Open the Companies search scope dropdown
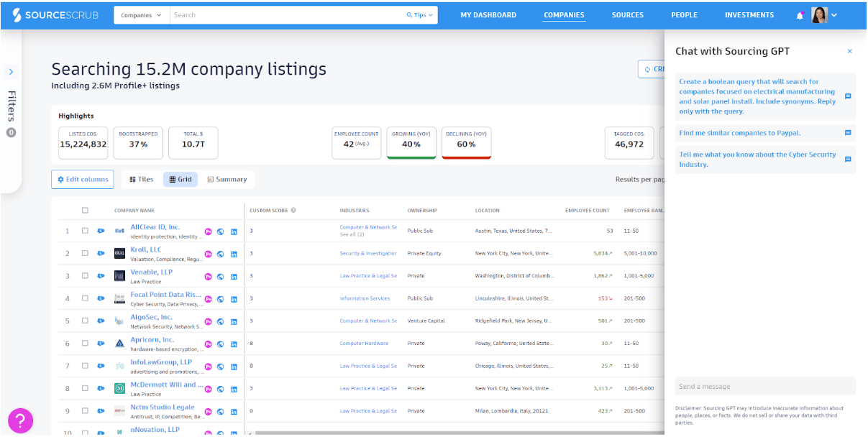Image resolution: width=868 pixels, height=437 pixels. pos(141,15)
